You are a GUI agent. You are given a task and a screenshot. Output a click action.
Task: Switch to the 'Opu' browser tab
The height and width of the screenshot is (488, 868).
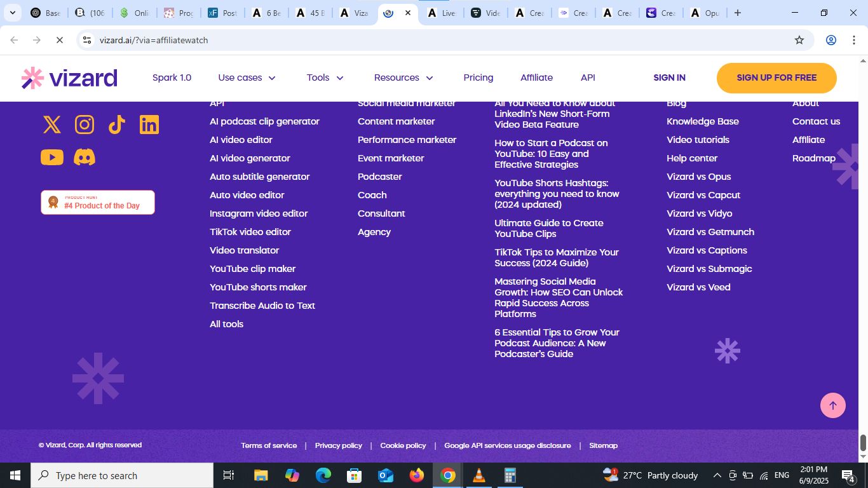pos(704,13)
